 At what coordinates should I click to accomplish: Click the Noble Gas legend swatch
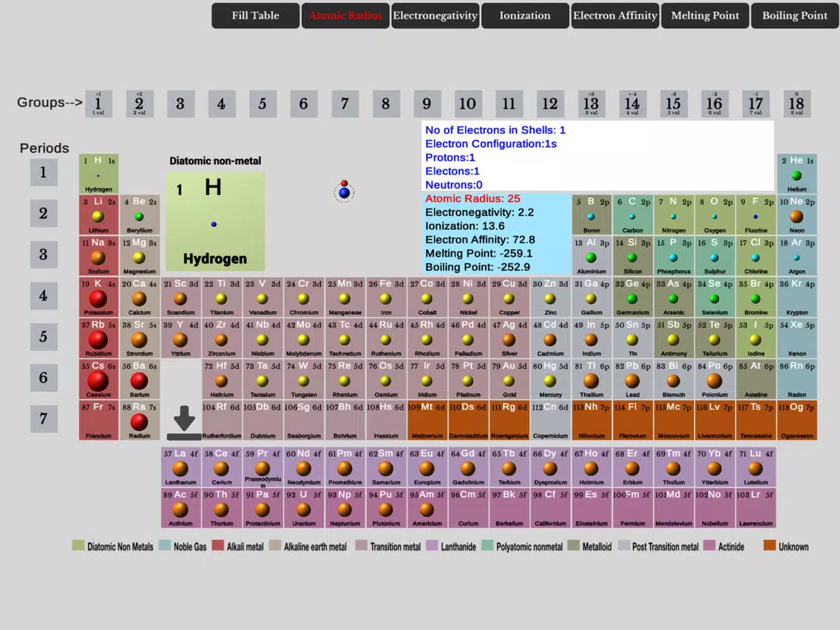165,546
